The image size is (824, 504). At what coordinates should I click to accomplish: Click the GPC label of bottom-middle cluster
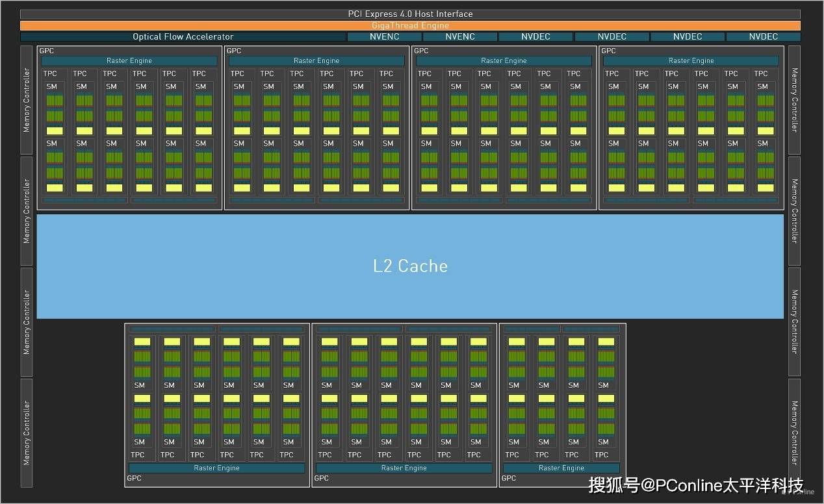tap(321, 478)
